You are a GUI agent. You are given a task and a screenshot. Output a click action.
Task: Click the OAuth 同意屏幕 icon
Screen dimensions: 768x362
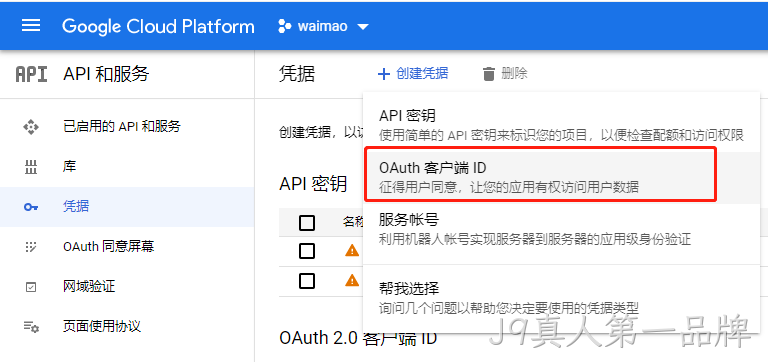(x=30, y=247)
